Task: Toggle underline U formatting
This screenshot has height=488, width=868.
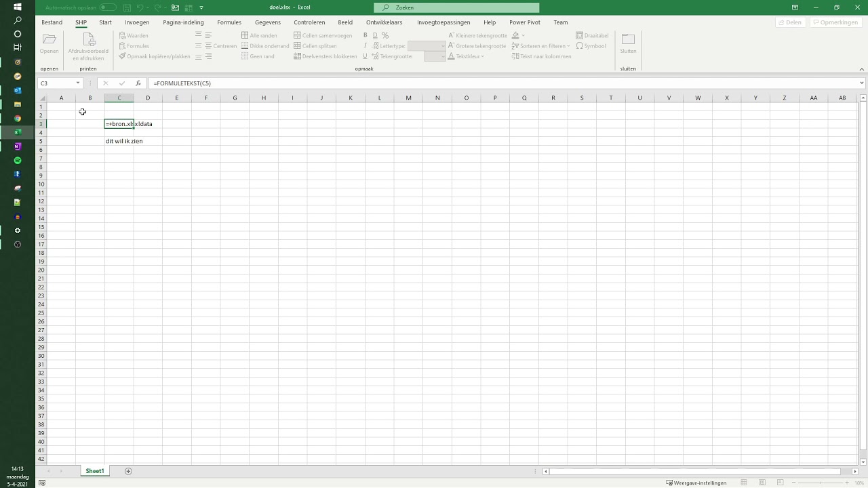Action: pyautogui.click(x=365, y=56)
